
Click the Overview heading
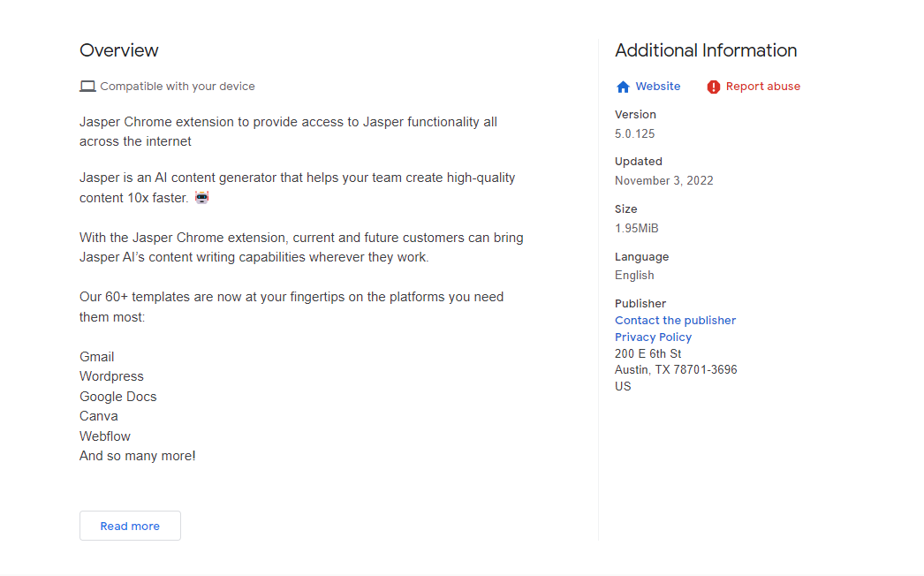pyautogui.click(x=119, y=50)
